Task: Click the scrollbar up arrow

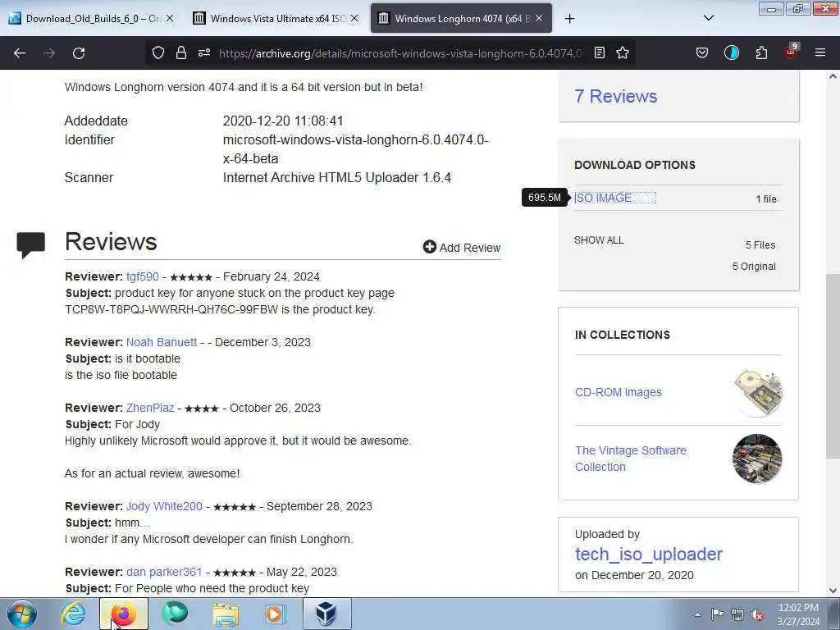Action: (833, 76)
